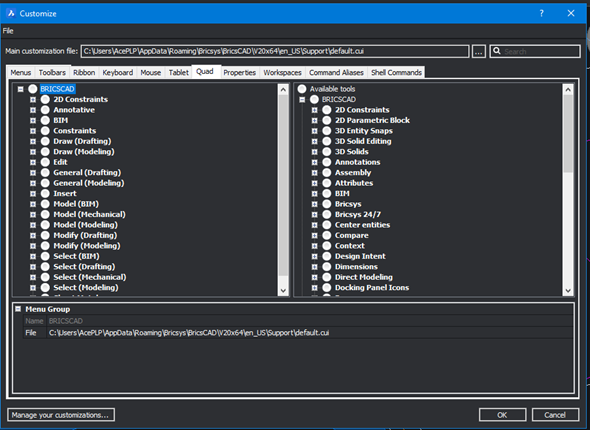Switch to the Shell Commands tab
This screenshot has height=430, width=590.
pyautogui.click(x=396, y=72)
